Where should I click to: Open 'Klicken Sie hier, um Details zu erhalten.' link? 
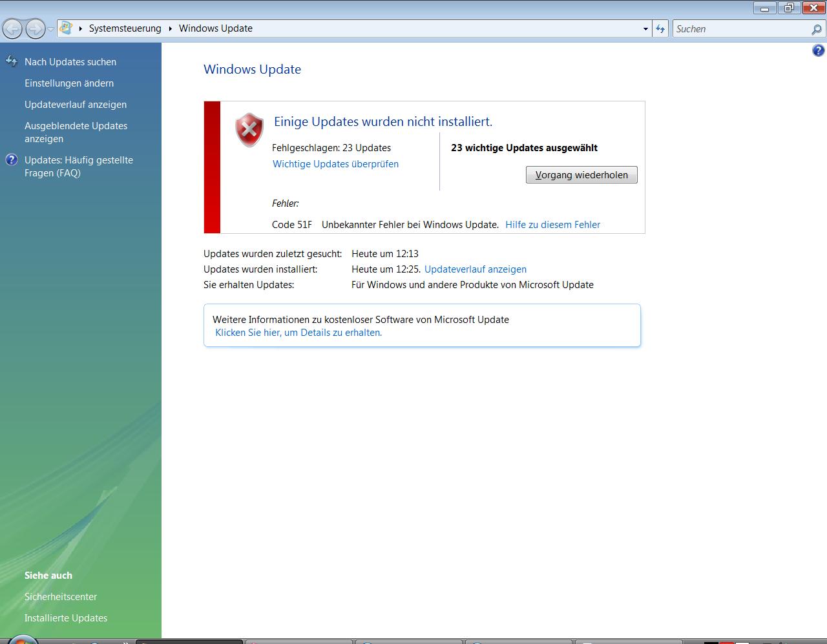coord(298,333)
